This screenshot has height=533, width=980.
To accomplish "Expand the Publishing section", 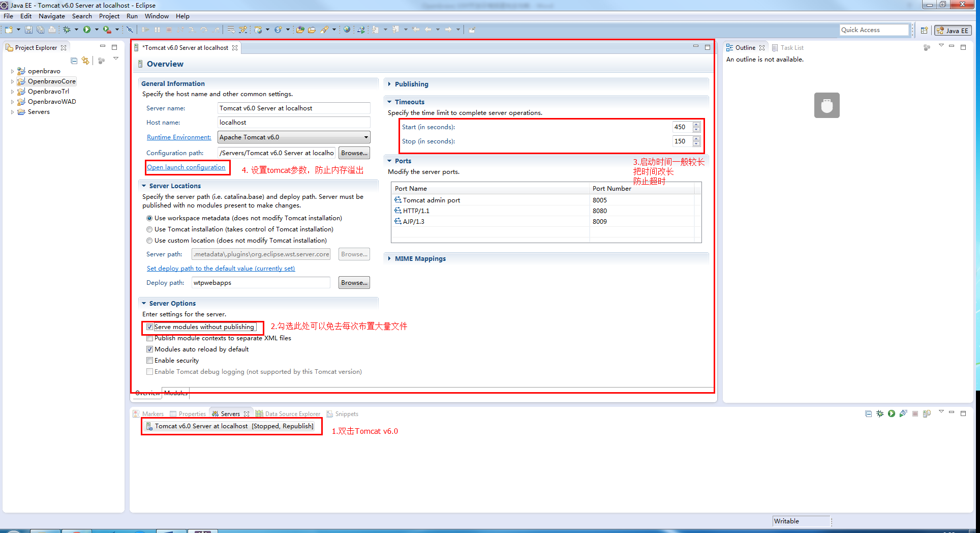I will point(389,84).
